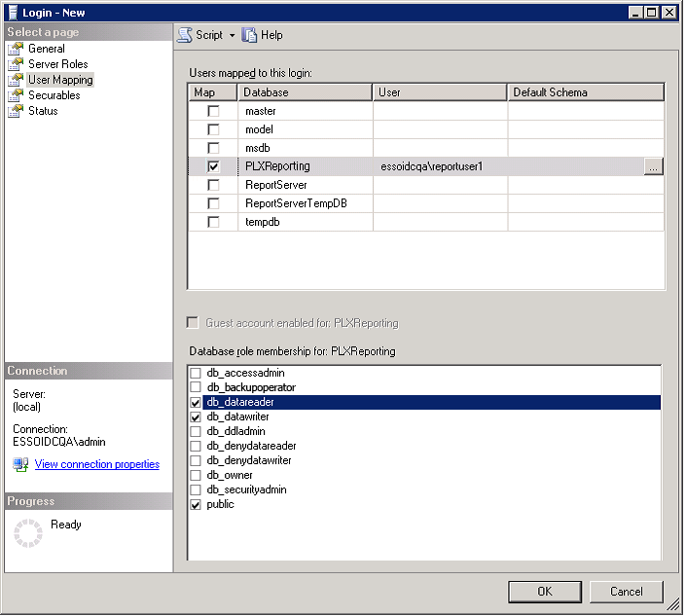This screenshot has height=616, width=686.
Task: Select the model database name
Action: click(260, 129)
